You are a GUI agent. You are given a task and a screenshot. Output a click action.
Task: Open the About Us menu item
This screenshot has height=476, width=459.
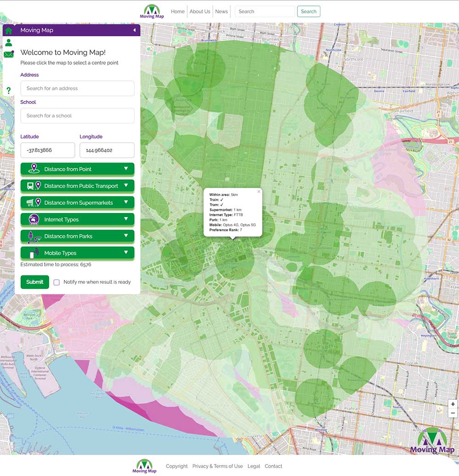(200, 11)
